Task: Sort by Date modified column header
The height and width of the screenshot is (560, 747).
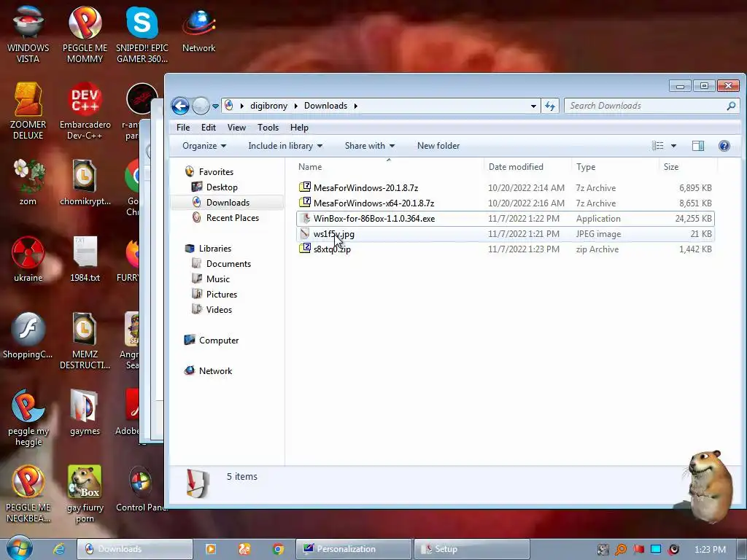Action: [528, 167]
